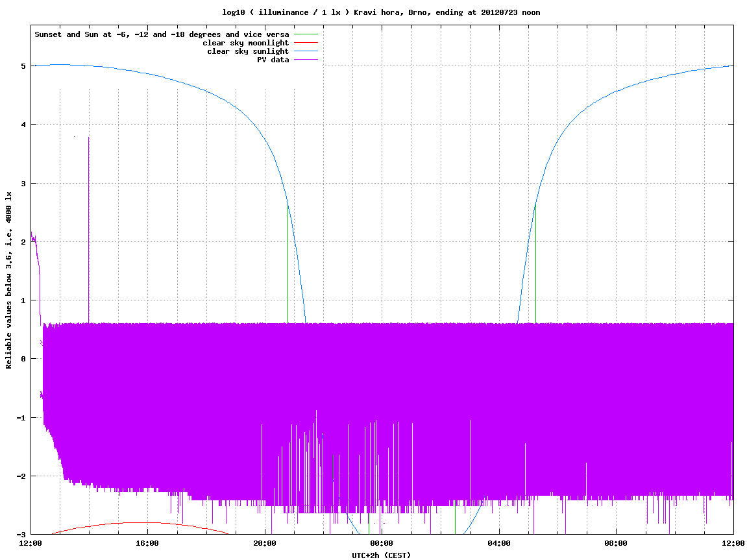
Task: Click the red moonlight legend line sample
Action: pyautogui.click(x=306, y=43)
